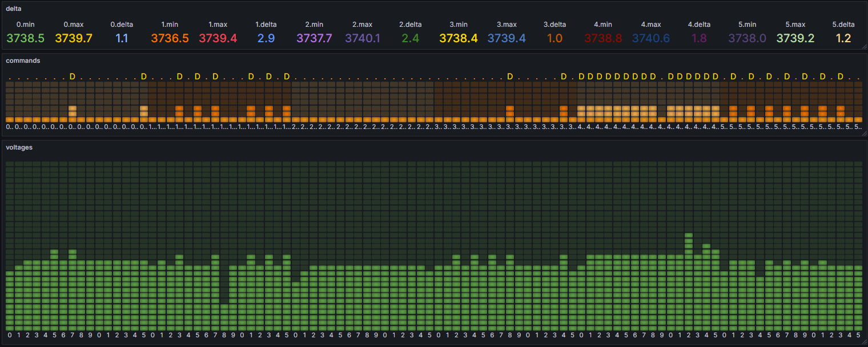Select the 2.delta value 2.4
The height and width of the screenshot is (347, 868).
coord(410,38)
